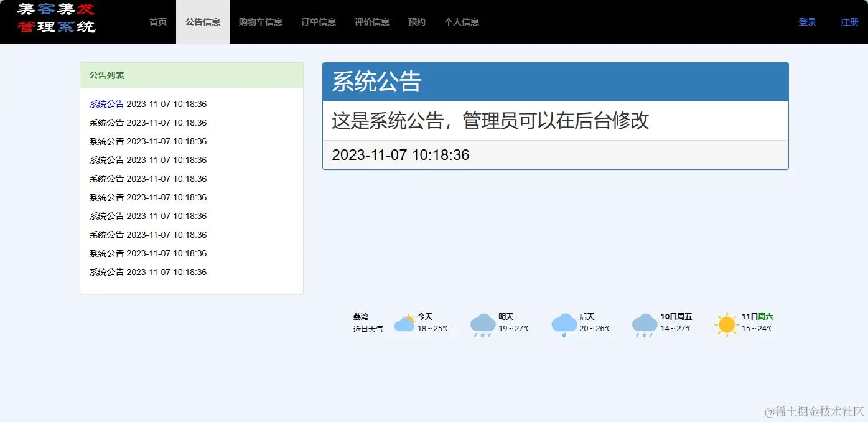Click the 美容美发管理系统 logo
The width and height of the screenshot is (868, 422).
coord(57,18)
